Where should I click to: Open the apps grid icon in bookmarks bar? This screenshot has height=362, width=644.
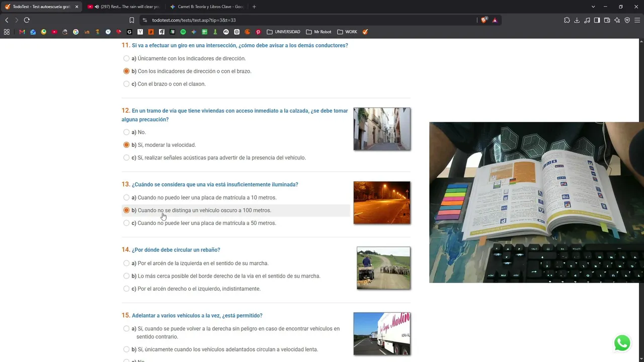pyautogui.click(x=7, y=32)
